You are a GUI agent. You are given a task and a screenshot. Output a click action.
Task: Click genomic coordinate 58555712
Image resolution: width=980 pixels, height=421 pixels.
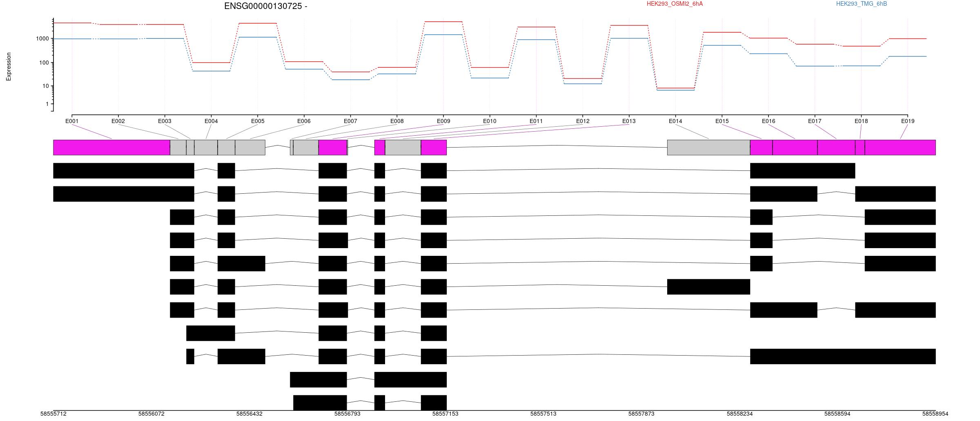pyautogui.click(x=53, y=414)
